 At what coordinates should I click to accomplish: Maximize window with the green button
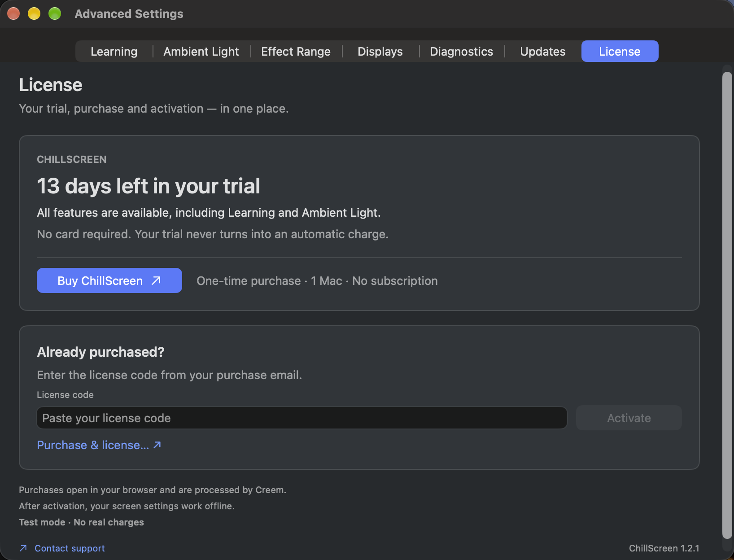pos(55,13)
